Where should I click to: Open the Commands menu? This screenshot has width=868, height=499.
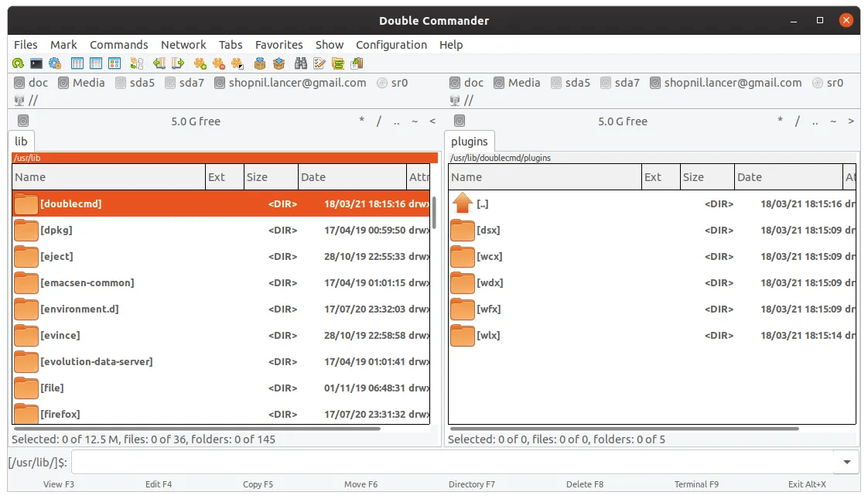119,45
